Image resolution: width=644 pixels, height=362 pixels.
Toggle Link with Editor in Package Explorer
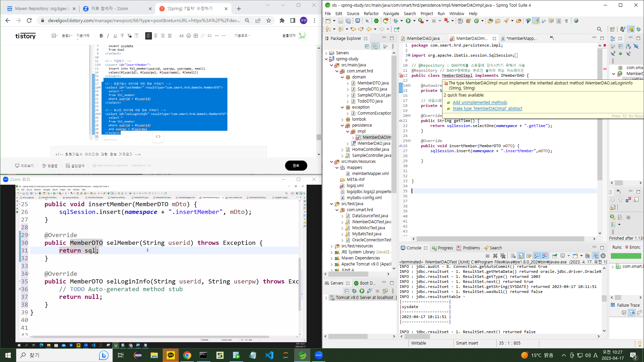375,46
